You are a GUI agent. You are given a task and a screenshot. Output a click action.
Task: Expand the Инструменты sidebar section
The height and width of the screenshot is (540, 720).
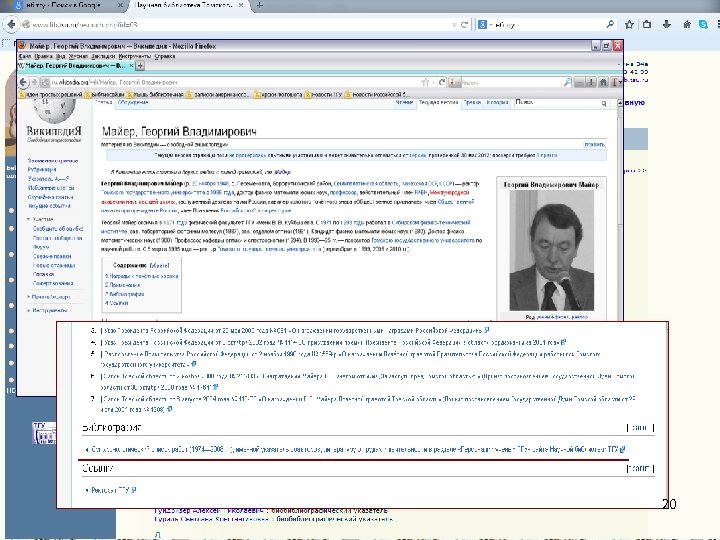pyautogui.click(x=47, y=310)
